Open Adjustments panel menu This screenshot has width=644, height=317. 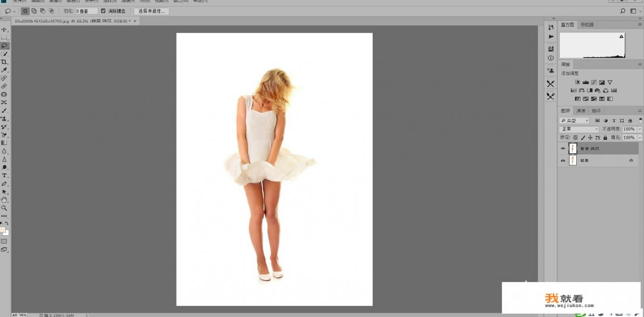(x=640, y=64)
